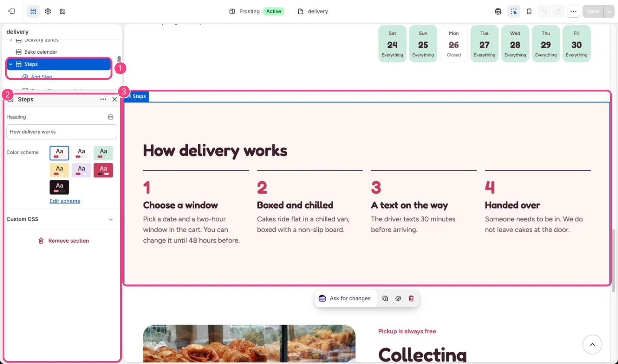Screen dimensions: 618x364
Task: Open the apps blocks icon
Action: point(62,11)
